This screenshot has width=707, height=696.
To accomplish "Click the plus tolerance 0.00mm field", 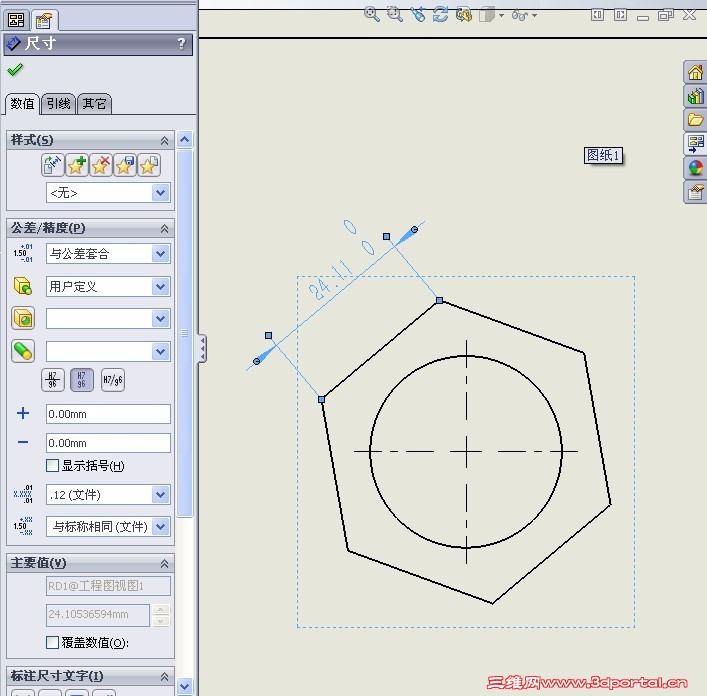I will point(108,414).
